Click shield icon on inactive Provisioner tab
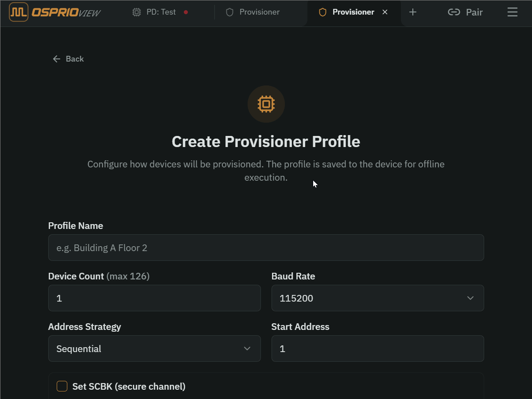532x399 pixels. click(x=229, y=12)
